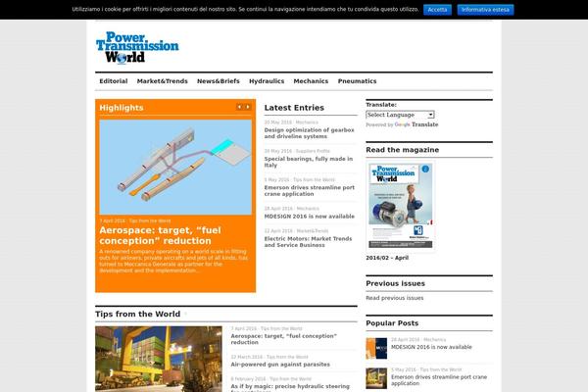The width and height of the screenshot is (588, 392).
Task: Open Emerson crane thumbnail in Popular Posts
Action: (376, 378)
